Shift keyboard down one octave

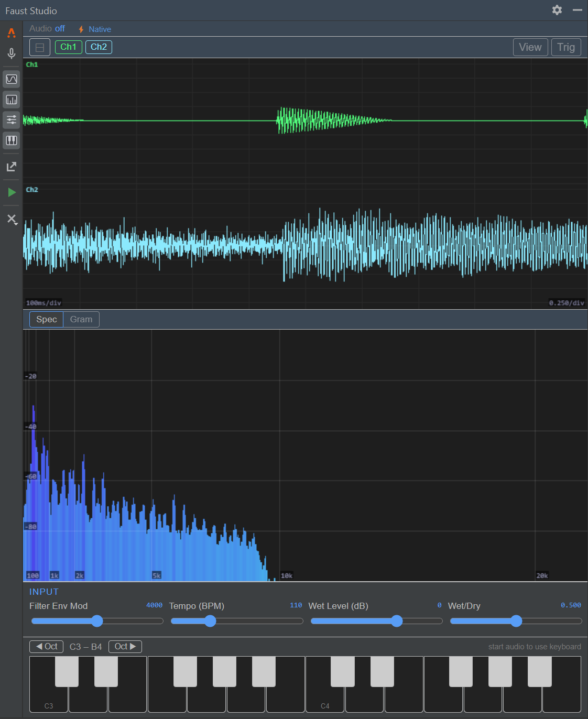tap(47, 647)
